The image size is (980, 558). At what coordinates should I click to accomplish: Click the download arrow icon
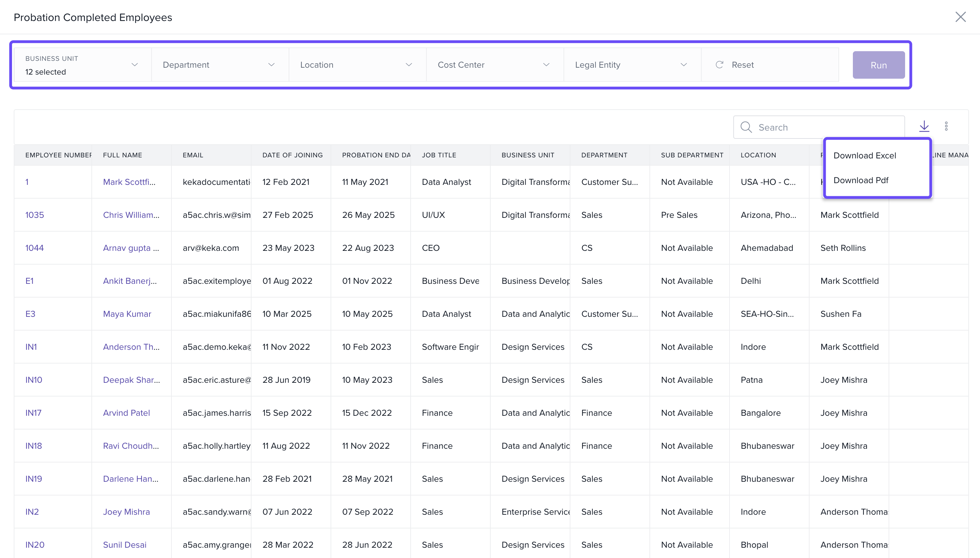pyautogui.click(x=924, y=126)
